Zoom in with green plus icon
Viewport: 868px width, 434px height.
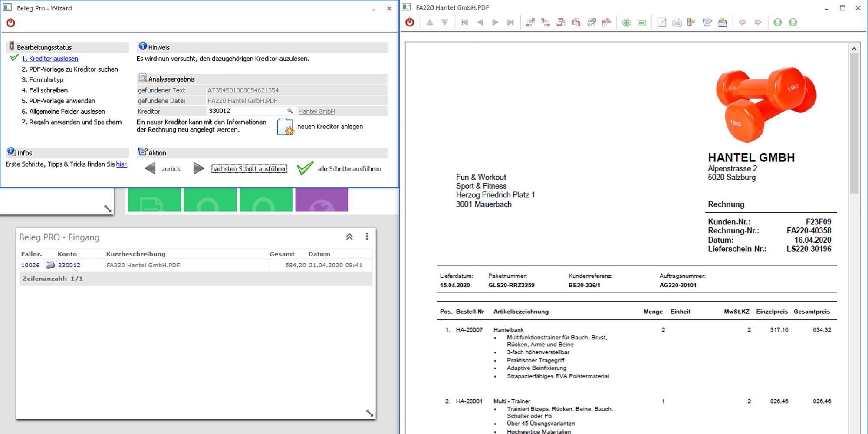pos(626,23)
